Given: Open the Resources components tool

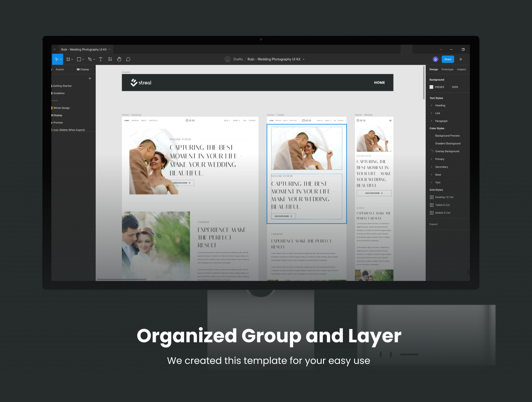Looking at the screenshot, I should pos(110,59).
